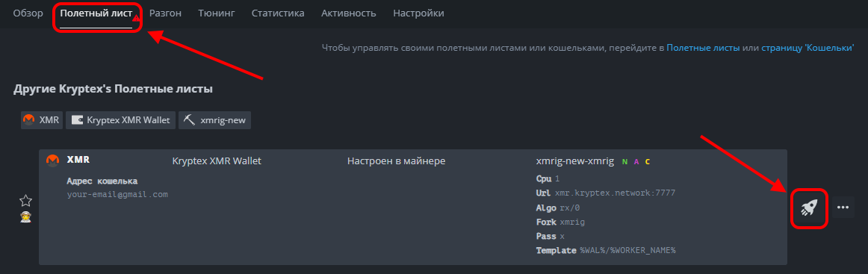Viewport: 868px width, 274px height.
Task: Select the xmrig-new miner filter tag
Action: tap(215, 120)
